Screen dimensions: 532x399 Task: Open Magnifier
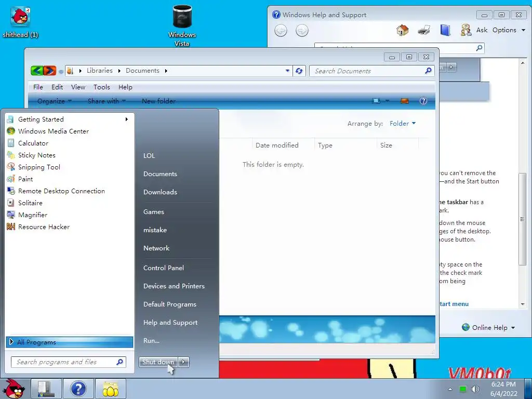[69, 215]
